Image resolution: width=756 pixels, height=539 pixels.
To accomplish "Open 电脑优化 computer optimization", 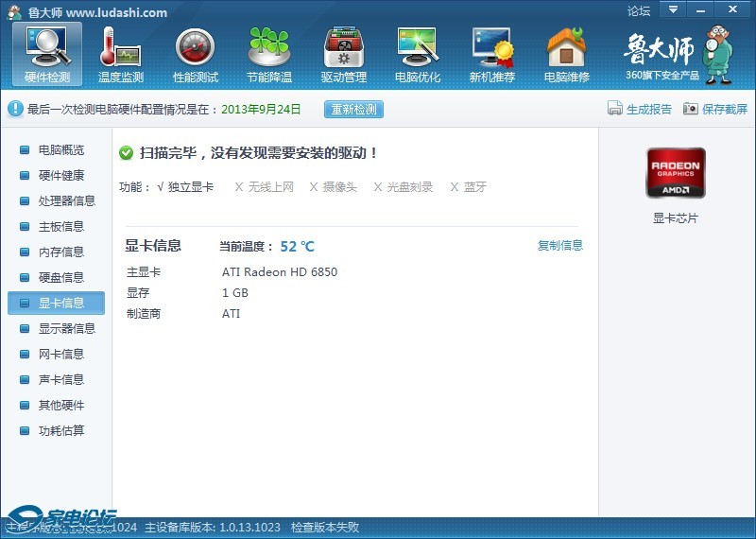I will coord(418,54).
